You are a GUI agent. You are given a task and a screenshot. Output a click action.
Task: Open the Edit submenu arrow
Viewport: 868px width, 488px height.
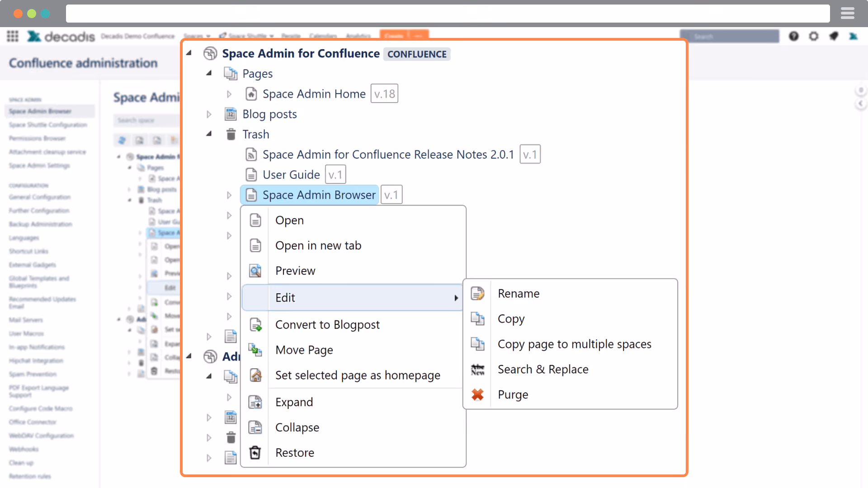pyautogui.click(x=456, y=298)
